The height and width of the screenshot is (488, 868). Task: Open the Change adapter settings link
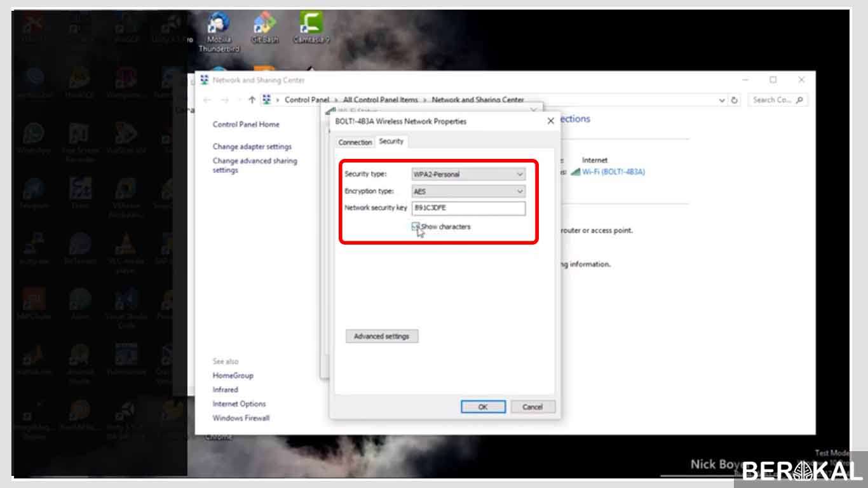click(252, 147)
